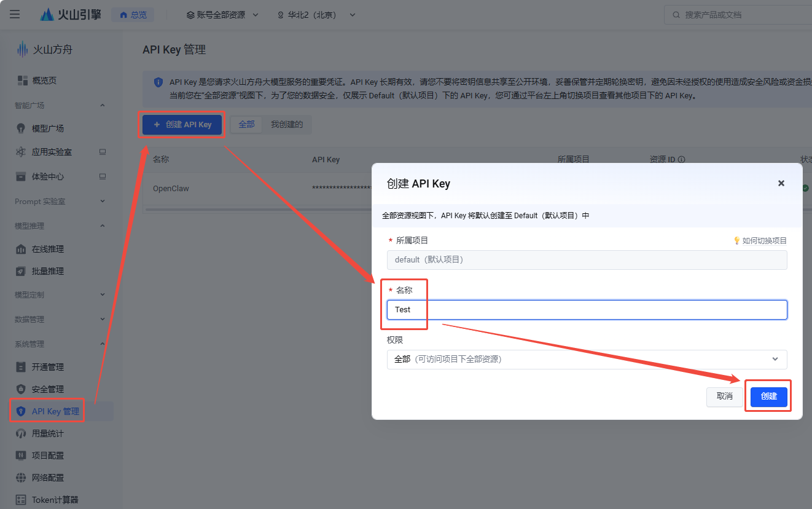Click the 创建 API Key button
The image size is (812, 509).
pos(182,124)
